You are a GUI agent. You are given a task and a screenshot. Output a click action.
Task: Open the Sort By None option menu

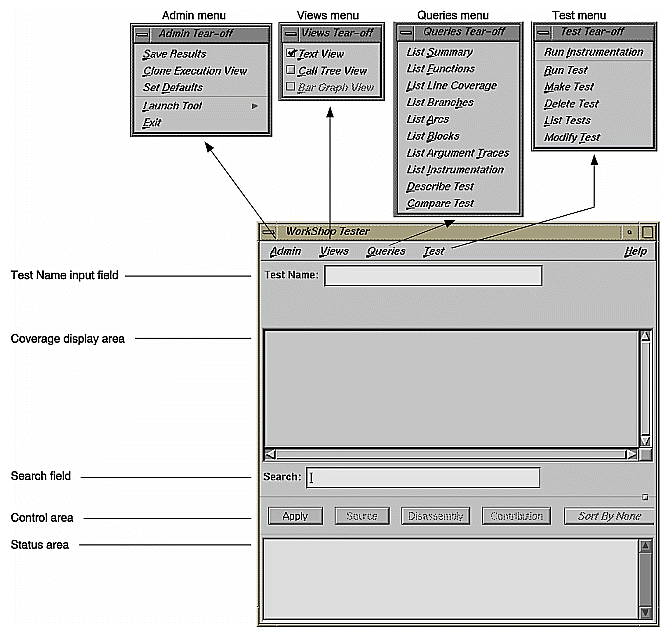click(x=608, y=516)
